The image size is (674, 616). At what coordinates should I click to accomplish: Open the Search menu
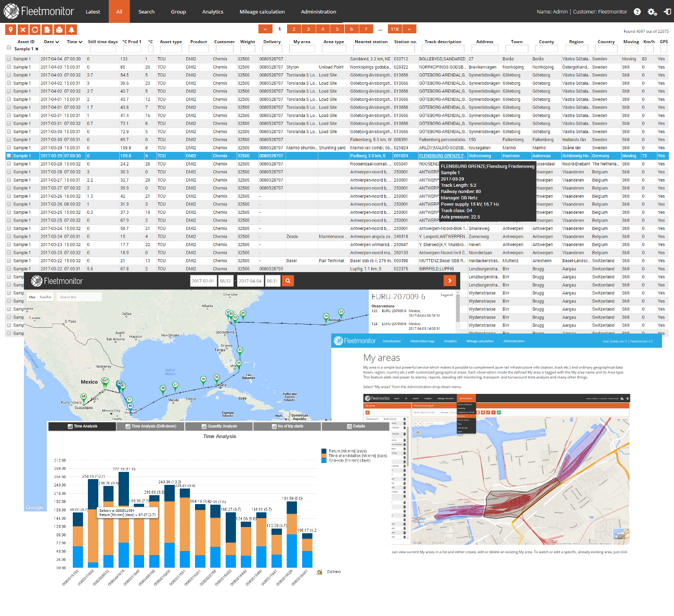click(x=147, y=11)
